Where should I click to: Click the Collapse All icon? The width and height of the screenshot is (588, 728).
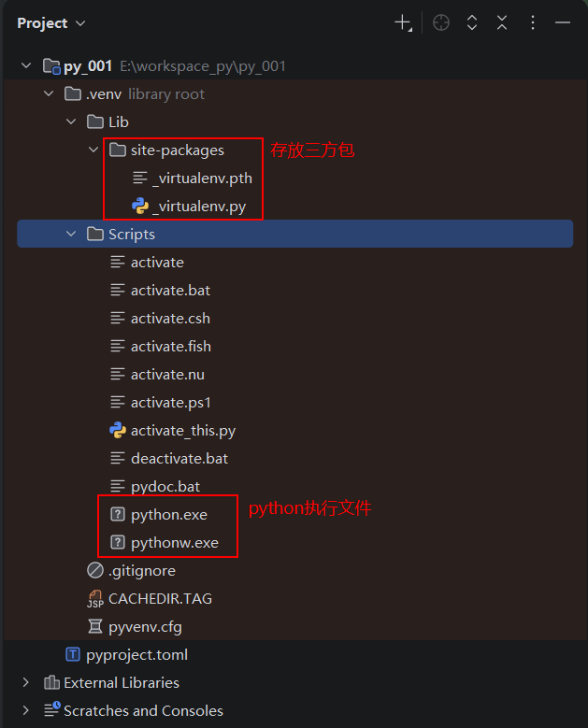click(x=502, y=22)
